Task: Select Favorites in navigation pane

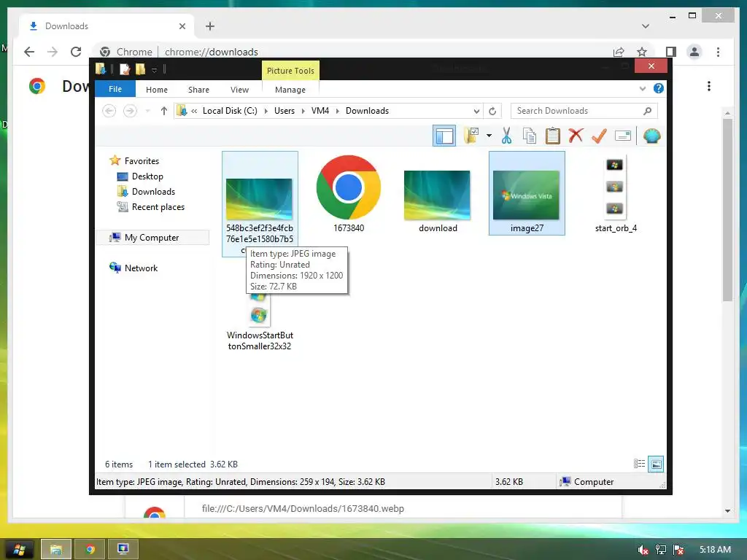Action: click(x=142, y=161)
